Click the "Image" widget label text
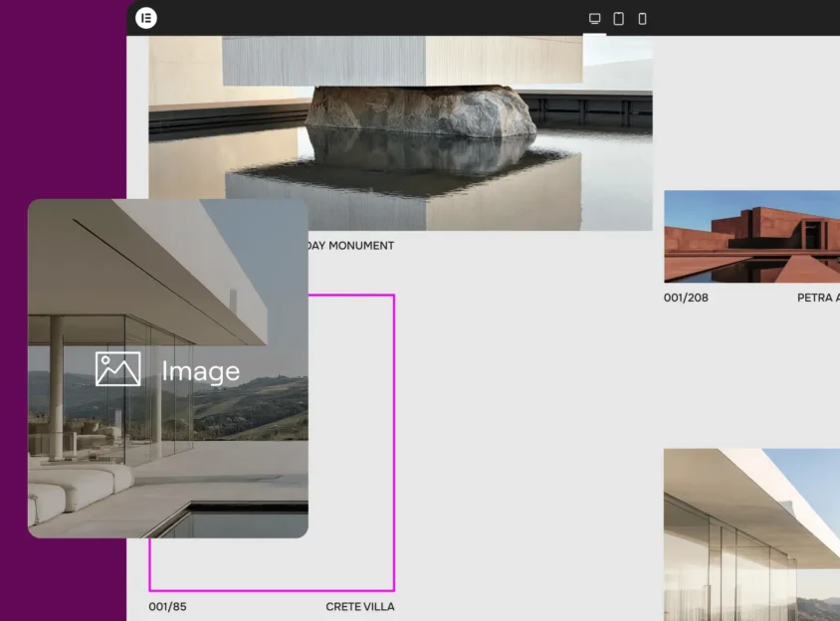Viewport: 840px width, 621px height. pos(200,371)
